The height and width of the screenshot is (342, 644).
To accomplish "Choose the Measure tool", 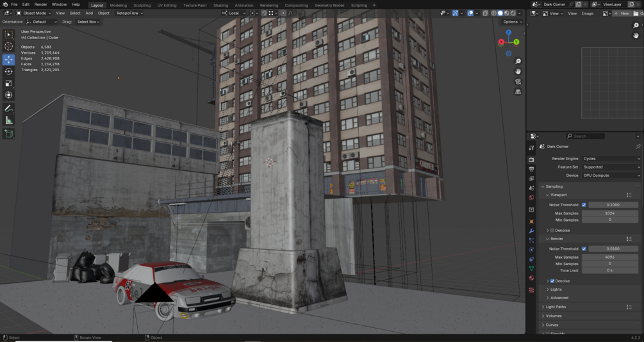I will click(8, 120).
